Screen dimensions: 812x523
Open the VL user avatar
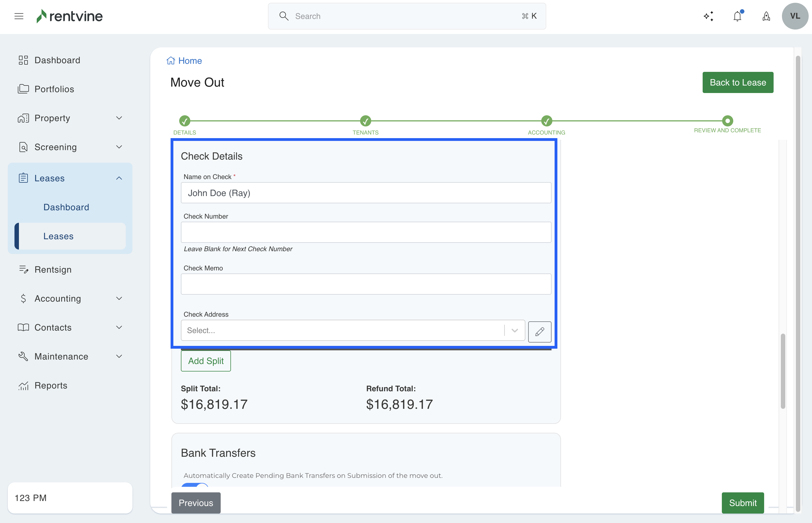tap(795, 16)
